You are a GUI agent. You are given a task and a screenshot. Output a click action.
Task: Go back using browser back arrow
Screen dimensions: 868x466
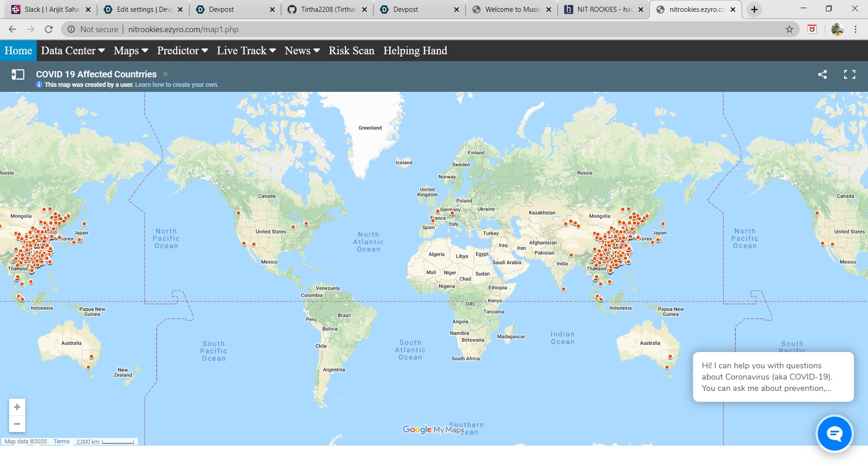[12, 29]
